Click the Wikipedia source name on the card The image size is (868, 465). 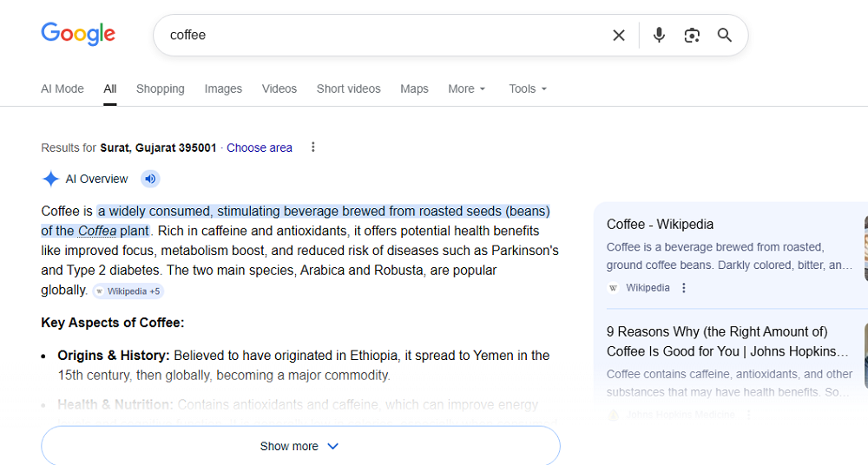(x=648, y=288)
